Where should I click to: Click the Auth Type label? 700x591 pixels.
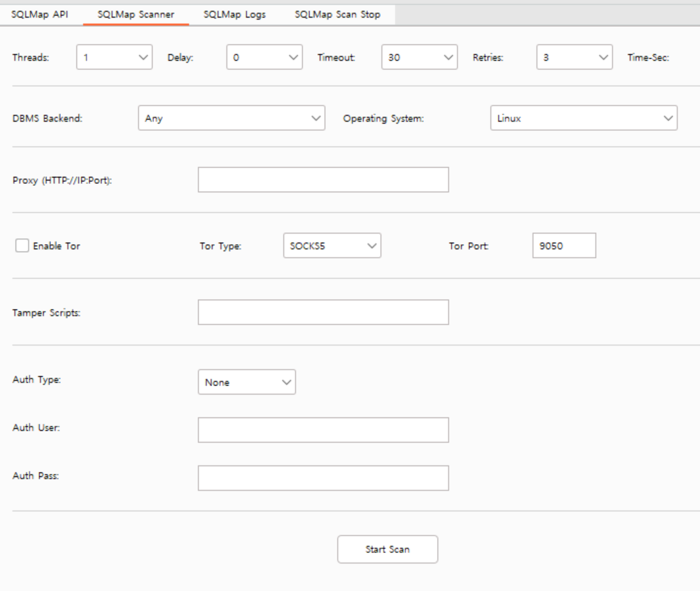[37, 380]
